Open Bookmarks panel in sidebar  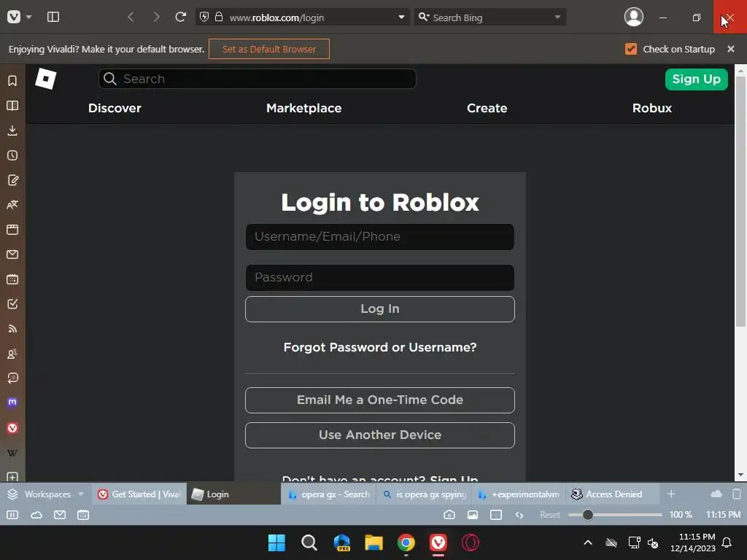point(12,80)
